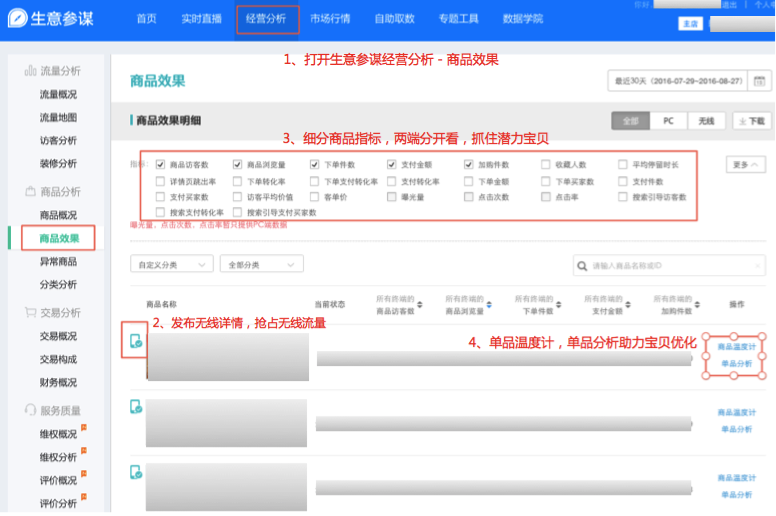
Task: Open 单品分析 for the third product
Action: coord(736,494)
